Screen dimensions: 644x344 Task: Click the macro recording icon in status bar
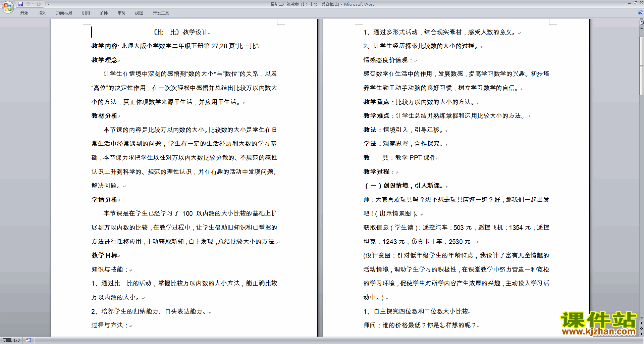pyautogui.click(x=29, y=340)
